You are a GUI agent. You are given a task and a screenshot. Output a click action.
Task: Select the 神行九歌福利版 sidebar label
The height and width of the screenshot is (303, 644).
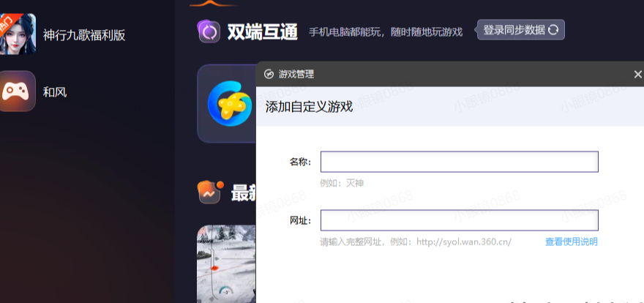84,36
